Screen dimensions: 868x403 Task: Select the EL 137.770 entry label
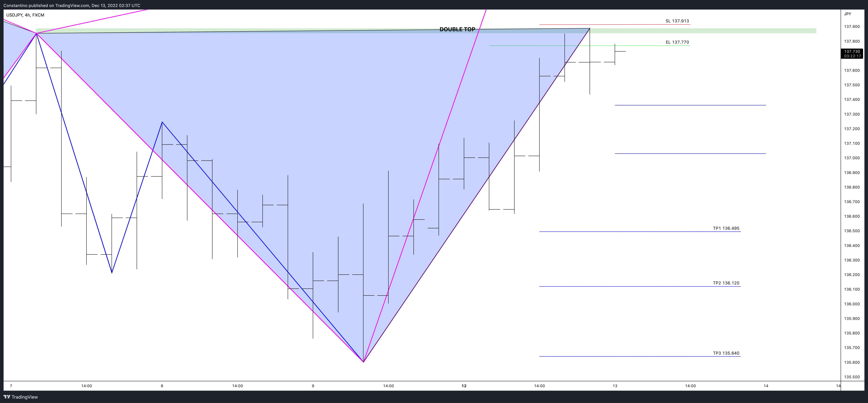[677, 42]
